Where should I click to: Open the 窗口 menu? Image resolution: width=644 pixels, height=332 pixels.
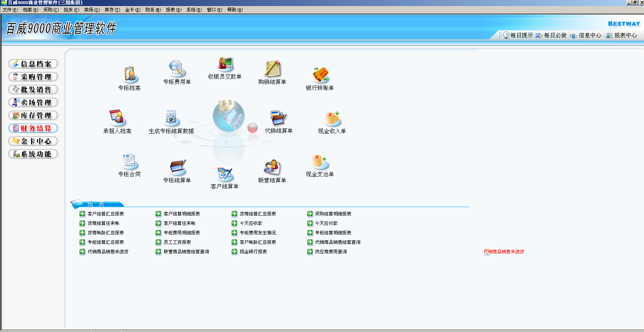(x=215, y=10)
